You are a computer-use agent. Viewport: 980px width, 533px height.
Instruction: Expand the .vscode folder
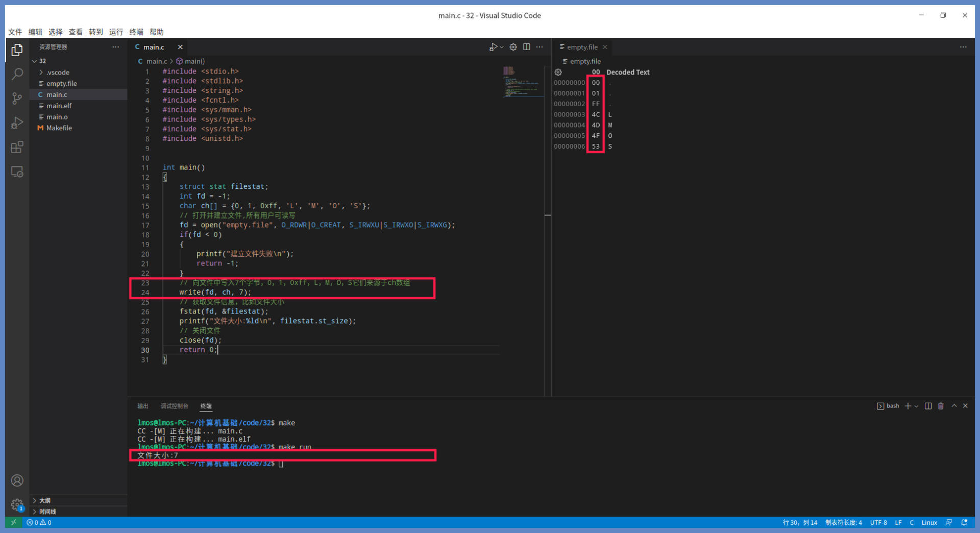[58, 72]
